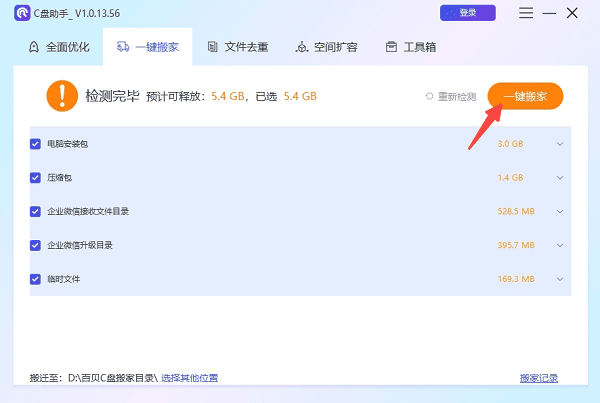Expand the 电脑安装包 row chevron
Image resolution: width=600 pixels, height=403 pixels.
click(x=560, y=144)
